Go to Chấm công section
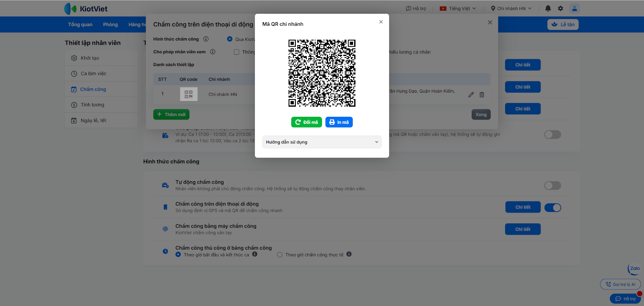The height and width of the screenshot is (306, 644). 101,89
